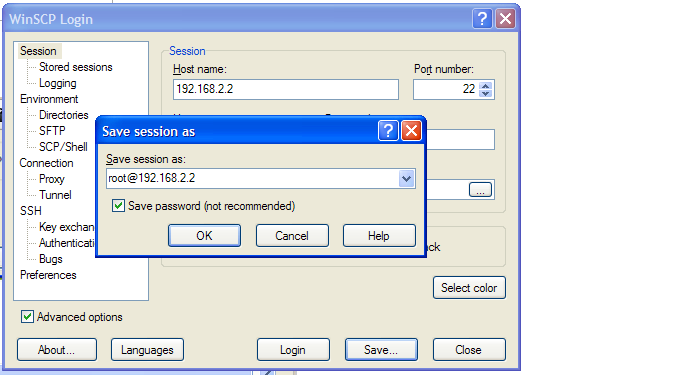Select Logging in the tree

(58, 83)
